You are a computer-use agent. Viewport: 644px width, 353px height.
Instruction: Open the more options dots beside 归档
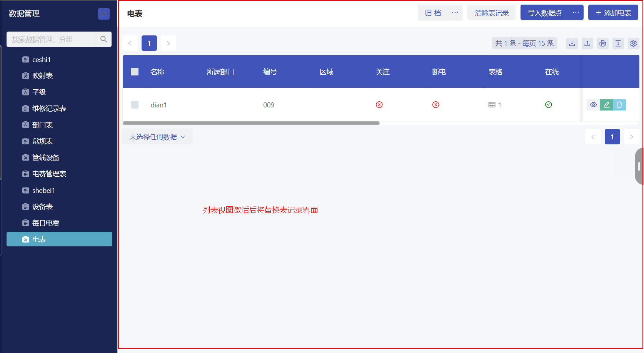coord(455,13)
